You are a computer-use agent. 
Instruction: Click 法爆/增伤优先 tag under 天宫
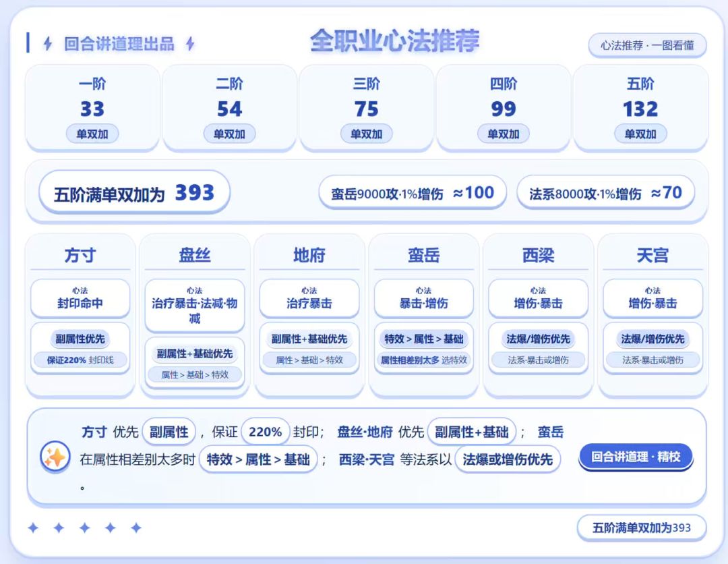tap(653, 339)
